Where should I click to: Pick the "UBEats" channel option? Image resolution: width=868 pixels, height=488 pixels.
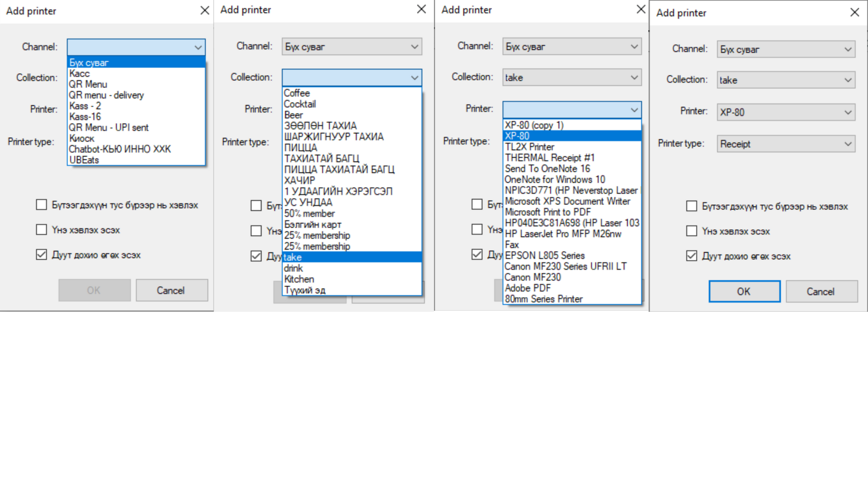(x=84, y=160)
